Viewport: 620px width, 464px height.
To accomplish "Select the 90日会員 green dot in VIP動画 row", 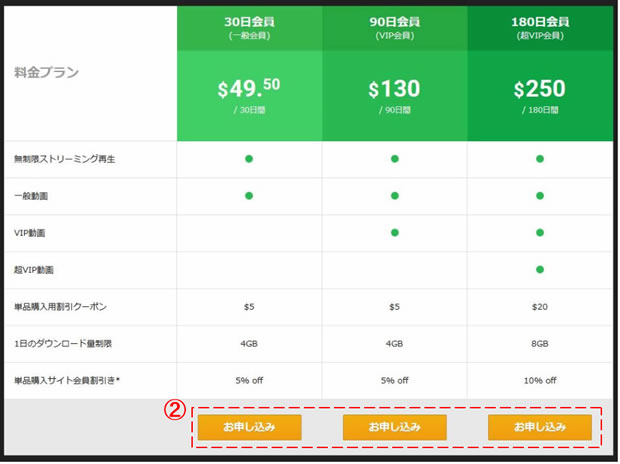I will [394, 233].
